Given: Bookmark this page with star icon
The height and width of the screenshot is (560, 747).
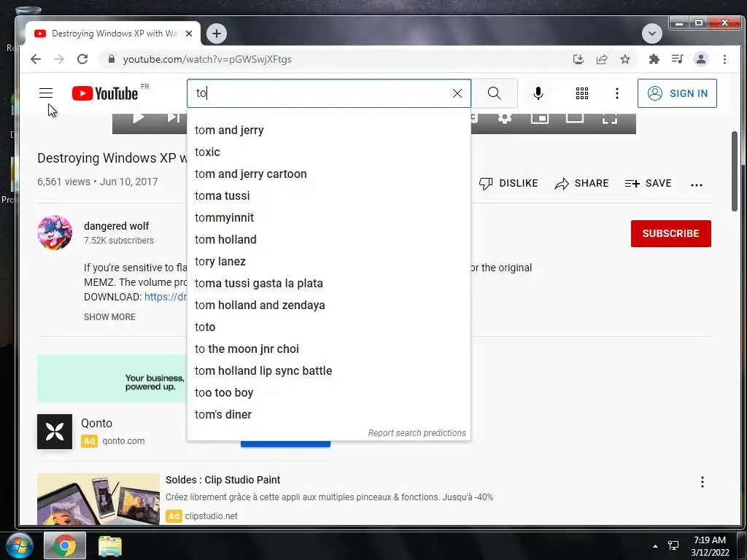Looking at the screenshot, I should click(625, 59).
